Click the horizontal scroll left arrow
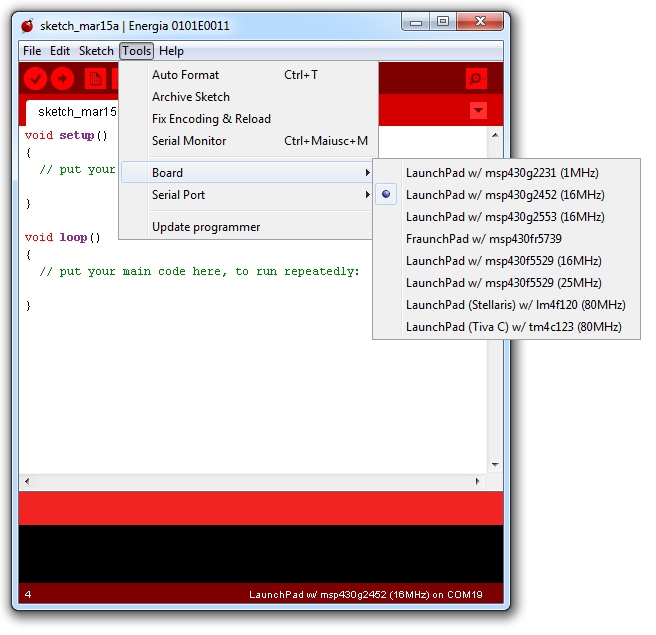Screen dimensions: 656x635 coord(27,481)
